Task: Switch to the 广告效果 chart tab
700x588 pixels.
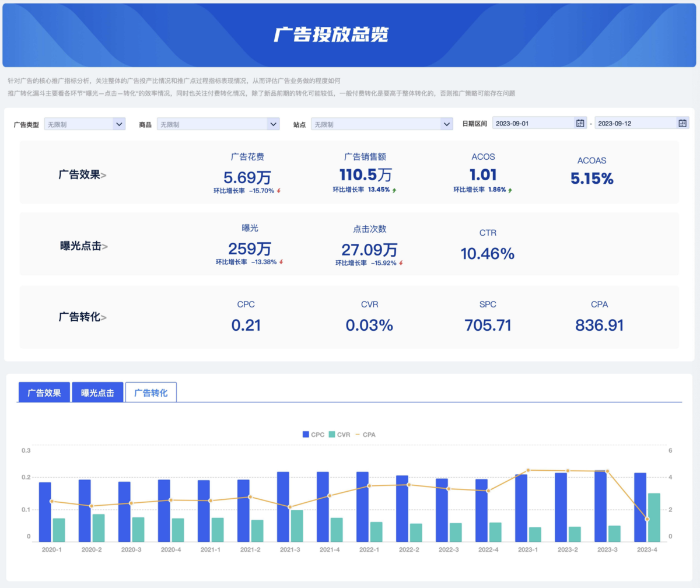Action: (x=44, y=393)
